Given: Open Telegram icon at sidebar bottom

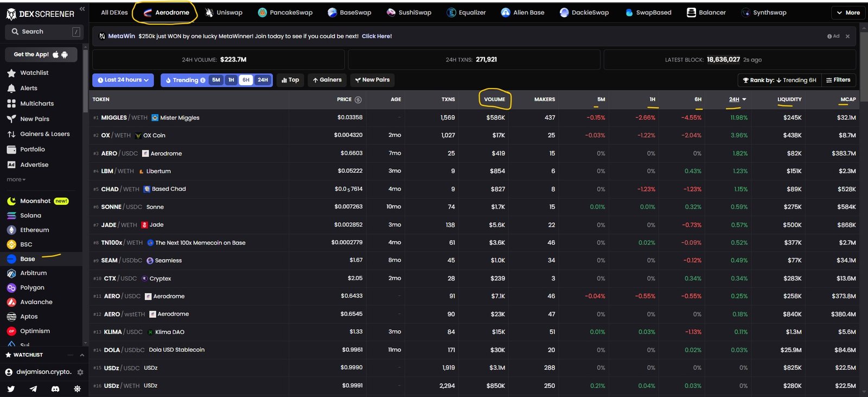Looking at the screenshot, I should tap(33, 389).
